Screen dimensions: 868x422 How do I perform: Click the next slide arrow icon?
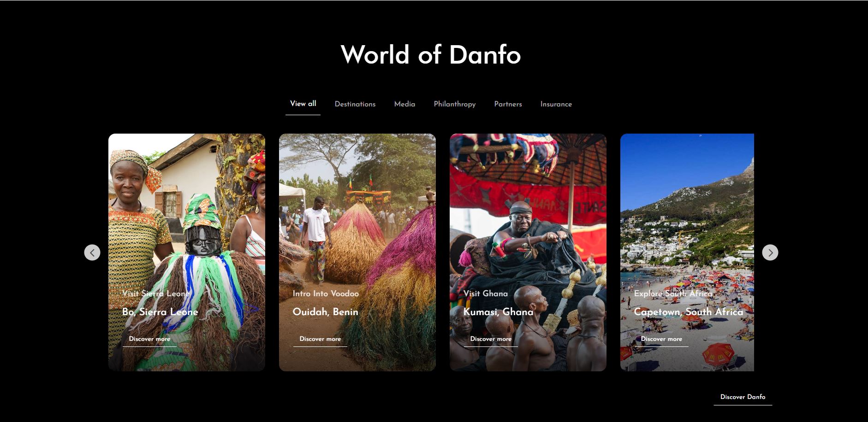(770, 252)
